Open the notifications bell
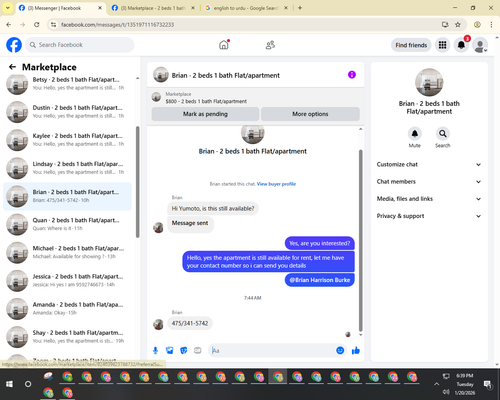The width and height of the screenshot is (500, 400). (x=461, y=45)
